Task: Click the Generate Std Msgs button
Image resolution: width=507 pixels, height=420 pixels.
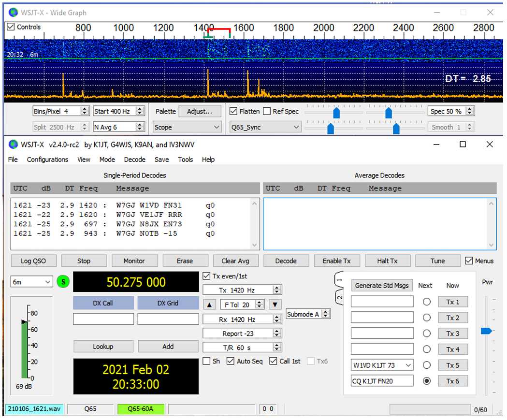Action: click(382, 286)
